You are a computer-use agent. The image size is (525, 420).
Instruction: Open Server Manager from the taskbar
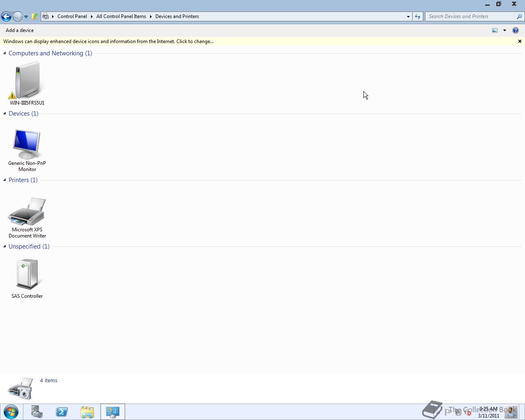click(37, 412)
